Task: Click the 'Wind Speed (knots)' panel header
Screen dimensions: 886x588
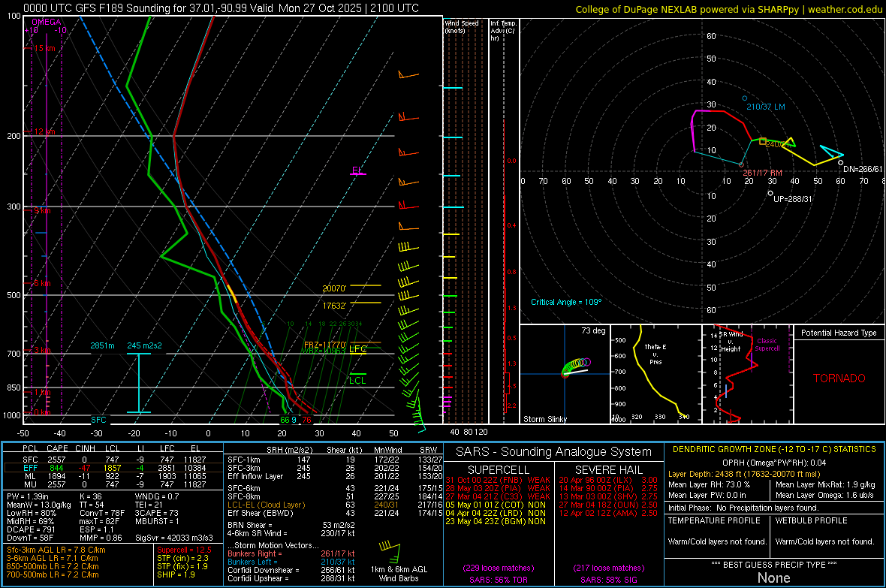Action: click(x=461, y=26)
